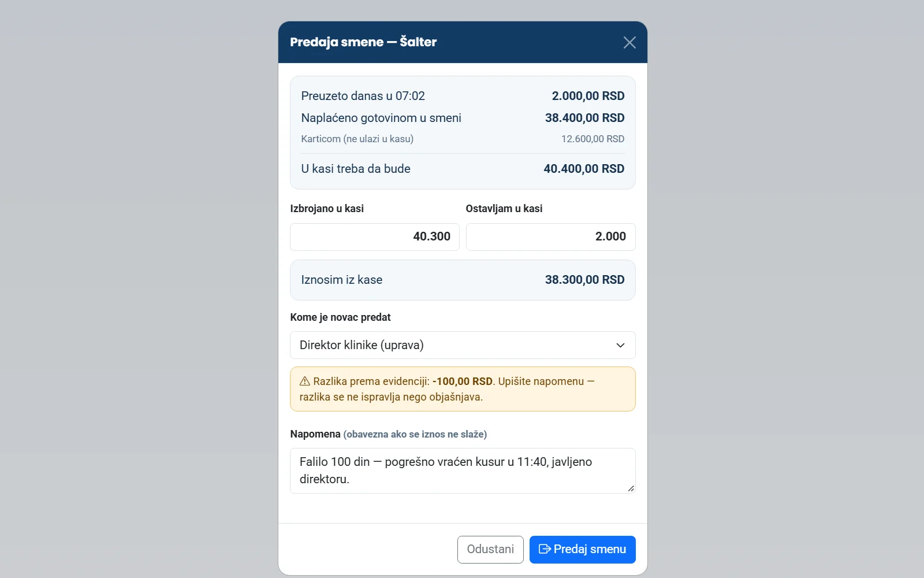Click the Odustani button

coord(490,549)
